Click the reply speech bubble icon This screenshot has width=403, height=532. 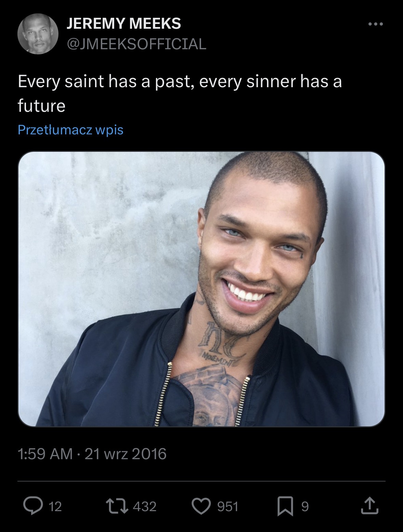tap(32, 506)
